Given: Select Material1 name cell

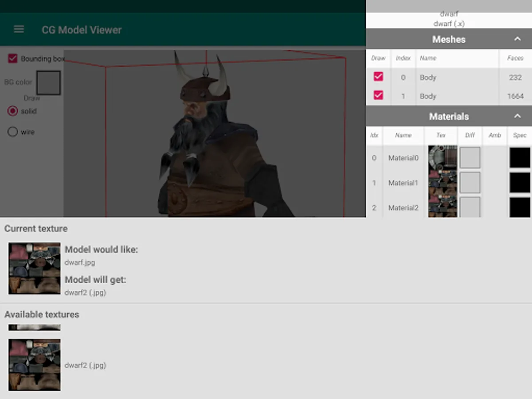Looking at the screenshot, I should (x=403, y=183).
